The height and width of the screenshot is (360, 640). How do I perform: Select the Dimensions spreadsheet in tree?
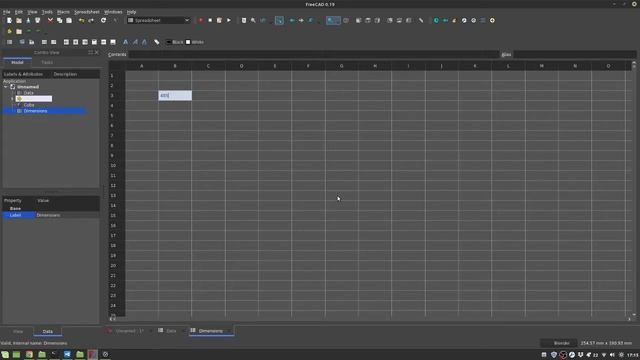(x=35, y=111)
